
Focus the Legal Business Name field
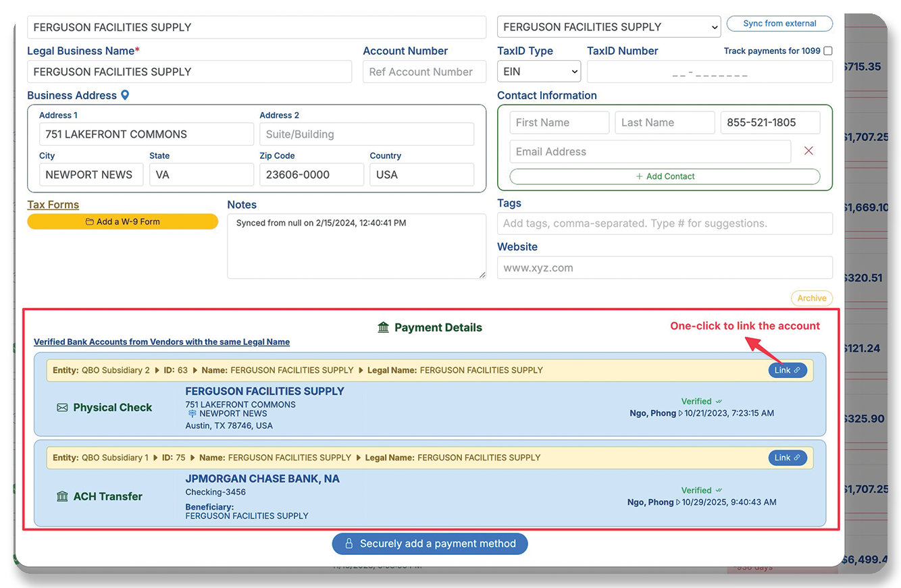click(190, 72)
